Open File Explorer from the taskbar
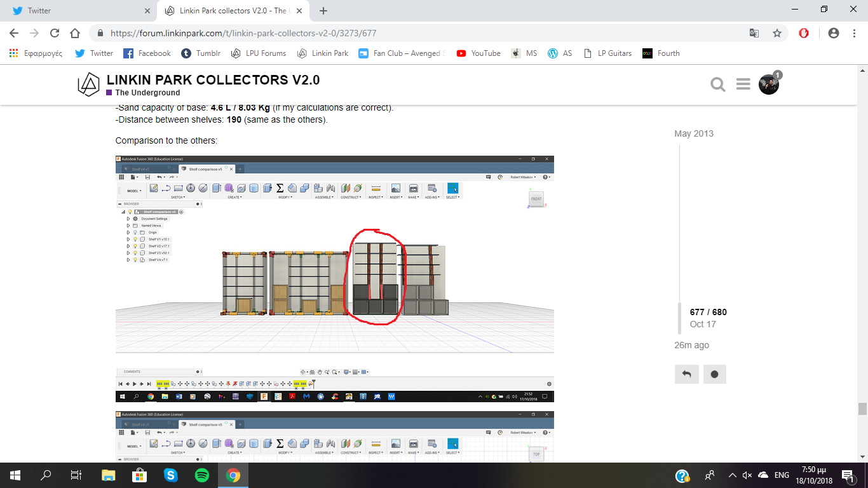The height and width of the screenshot is (488, 868). 109,475
